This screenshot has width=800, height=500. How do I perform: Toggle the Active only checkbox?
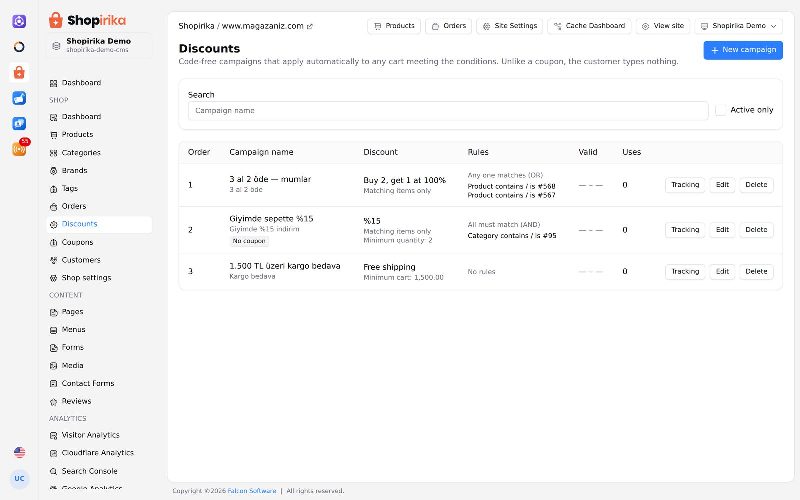click(720, 110)
